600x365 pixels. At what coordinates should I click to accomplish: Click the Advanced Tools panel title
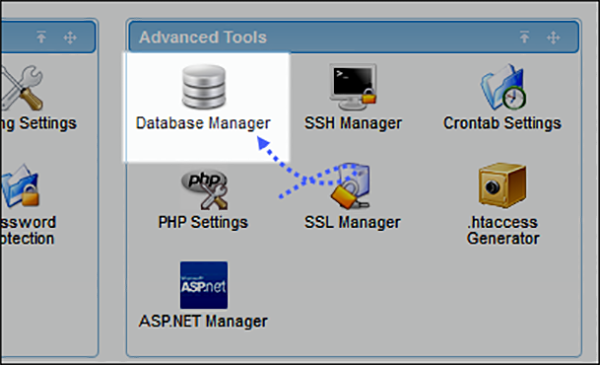point(203,37)
